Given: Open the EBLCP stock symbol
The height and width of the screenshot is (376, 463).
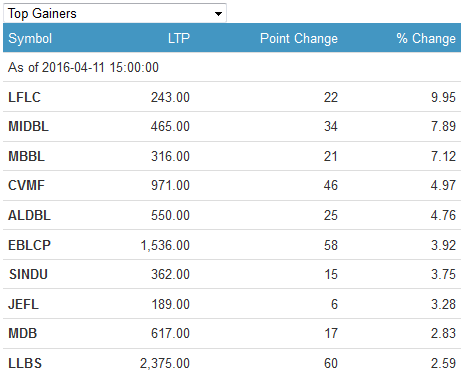Looking at the screenshot, I should (29, 245).
